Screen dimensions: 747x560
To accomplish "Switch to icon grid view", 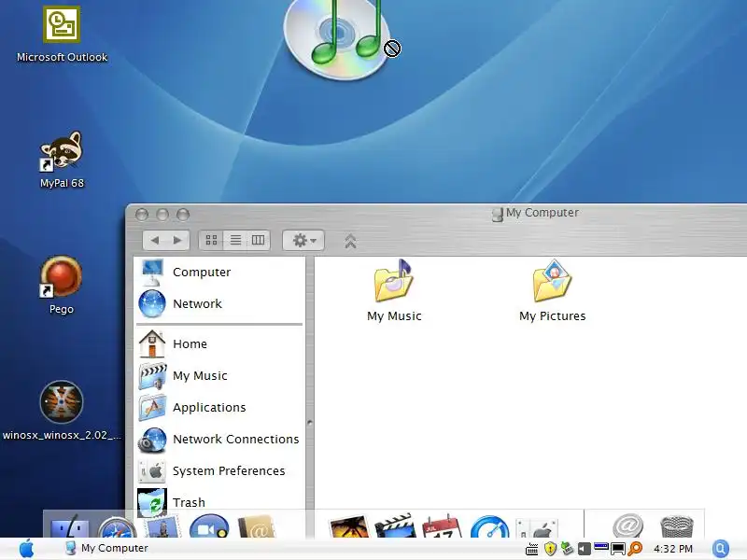I will click(212, 241).
